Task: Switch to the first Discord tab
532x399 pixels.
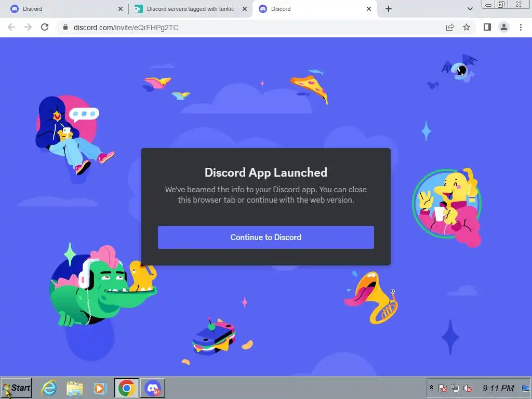Action: coord(64,9)
